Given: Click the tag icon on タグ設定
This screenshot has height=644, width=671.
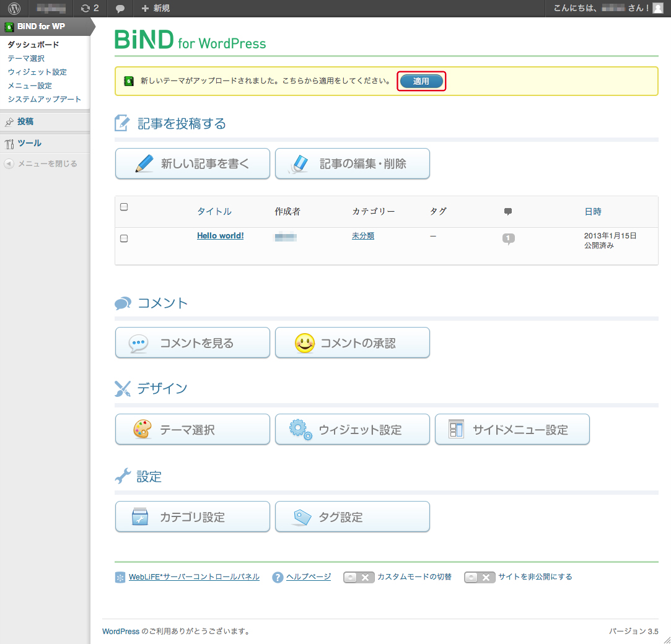Looking at the screenshot, I should click(x=302, y=517).
